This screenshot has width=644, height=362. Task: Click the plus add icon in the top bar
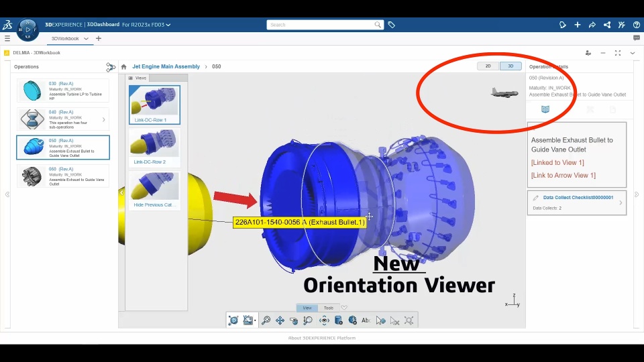pyautogui.click(x=578, y=25)
